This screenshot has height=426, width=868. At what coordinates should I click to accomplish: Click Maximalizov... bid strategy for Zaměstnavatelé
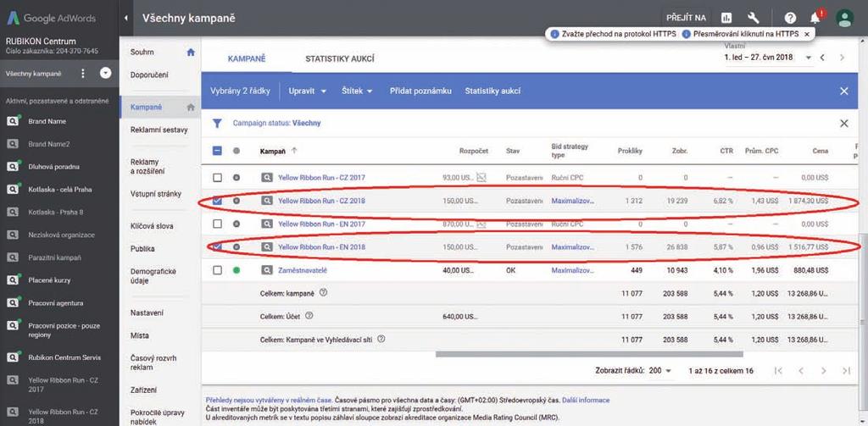tap(572, 270)
